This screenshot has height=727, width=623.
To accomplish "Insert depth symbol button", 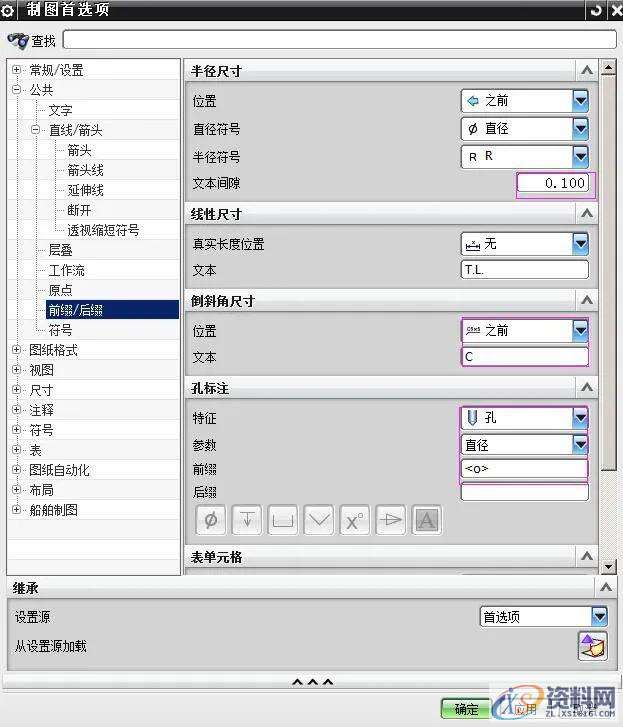I will [247, 520].
